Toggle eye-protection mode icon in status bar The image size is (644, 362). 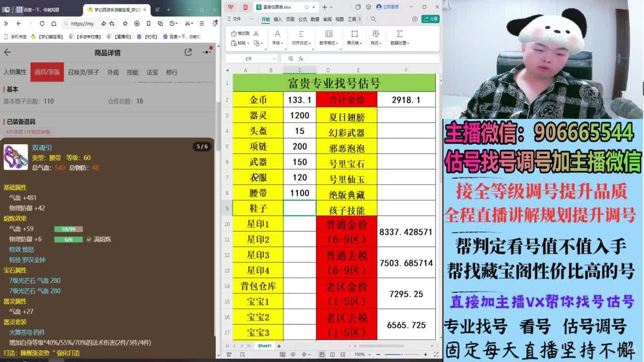(293, 354)
